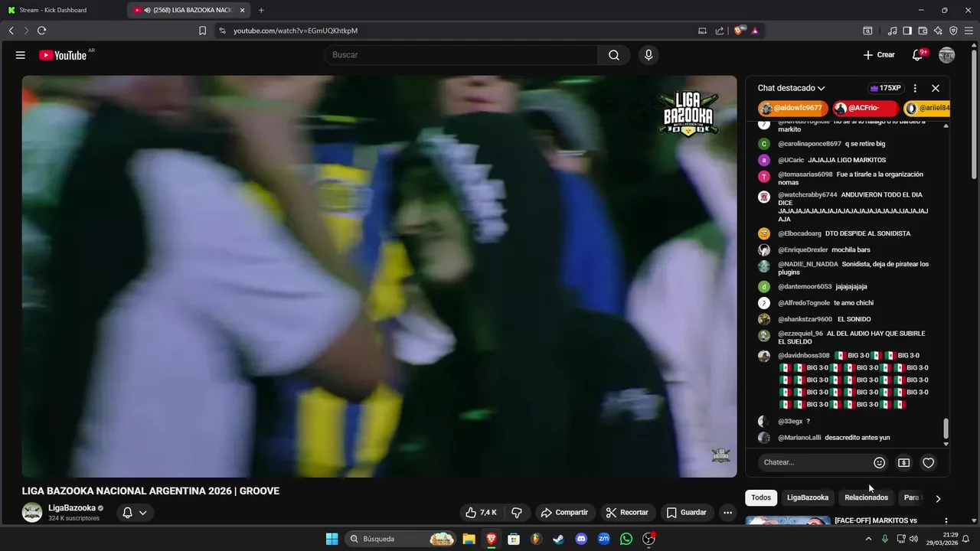Go to the YouTube home logo

(x=63, y=55)
